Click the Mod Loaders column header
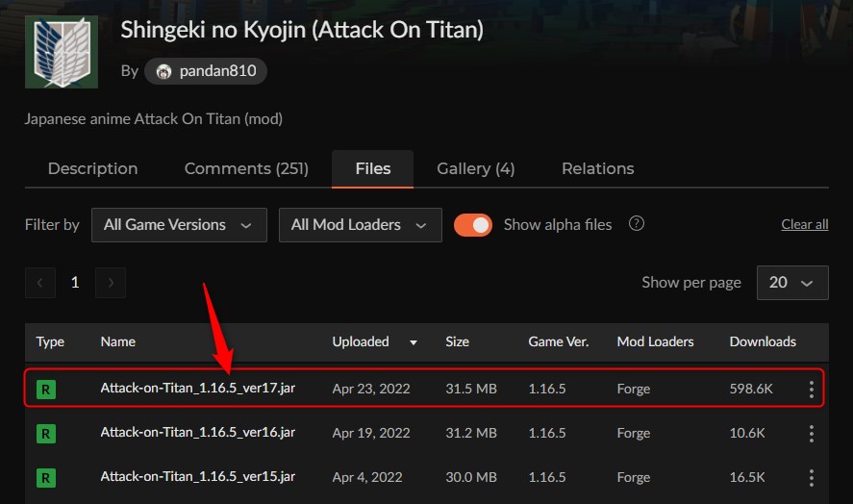Screen dimensions: 853x504 point(655,341)
